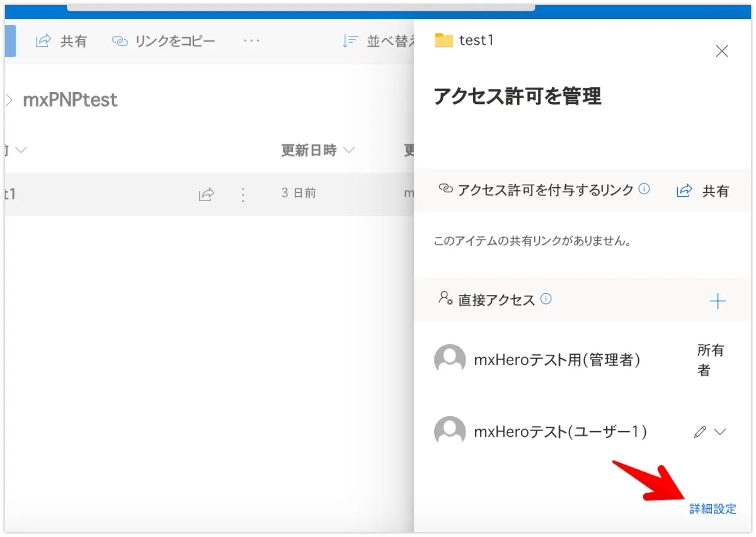Click the info icon beside 直接アクセス
Viewport: 756px width, 537px height.
546,299
